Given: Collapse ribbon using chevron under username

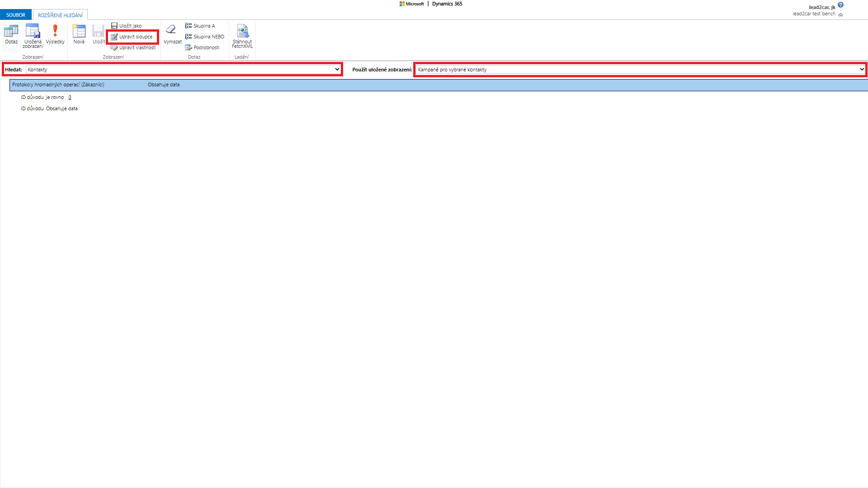Looking at the screenshot, I should coord(841,14).
